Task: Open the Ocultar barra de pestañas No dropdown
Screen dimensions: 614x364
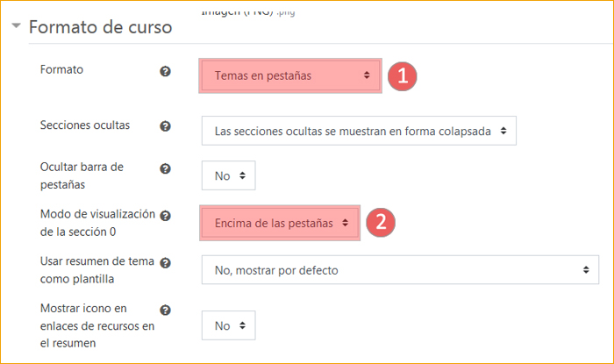Action: [x=228, y=176]
